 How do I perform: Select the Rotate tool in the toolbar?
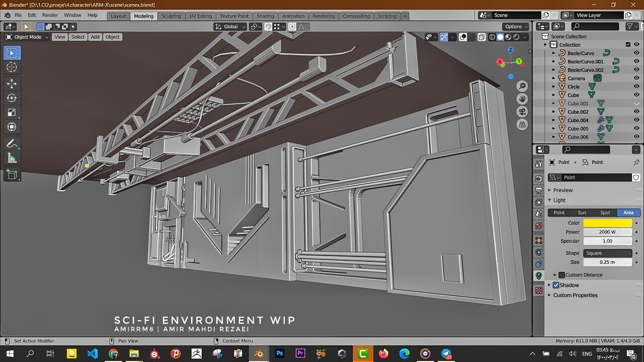[12, 98]
